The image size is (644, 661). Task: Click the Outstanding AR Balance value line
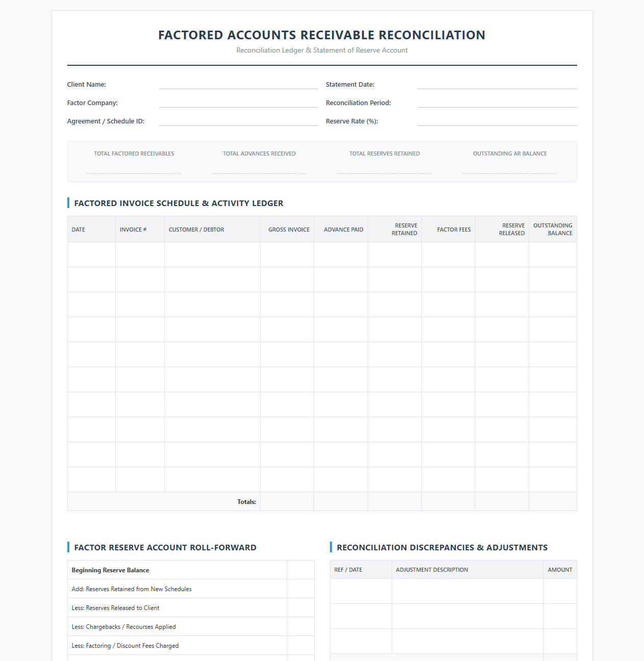point(510,168)
